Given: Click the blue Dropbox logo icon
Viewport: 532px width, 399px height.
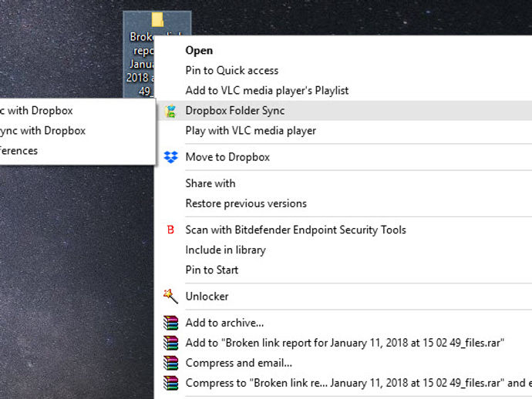Looking at the screenshot, I should pos(170,157).
